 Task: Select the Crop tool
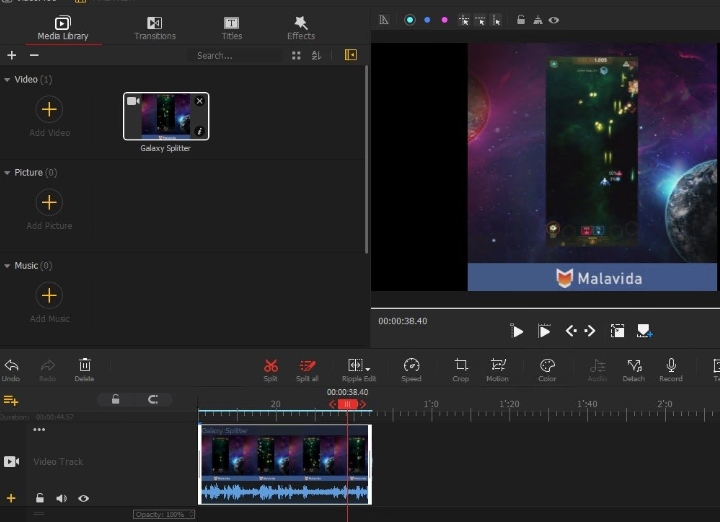461,370
